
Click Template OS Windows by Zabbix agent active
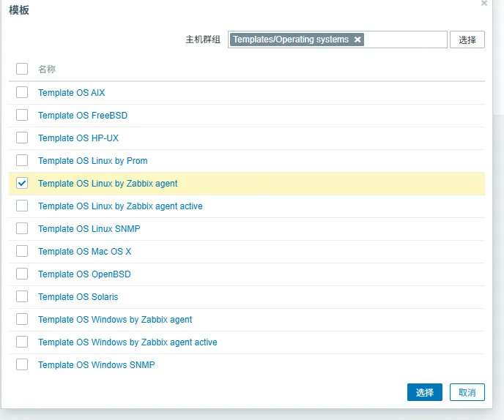click(127, 342)
